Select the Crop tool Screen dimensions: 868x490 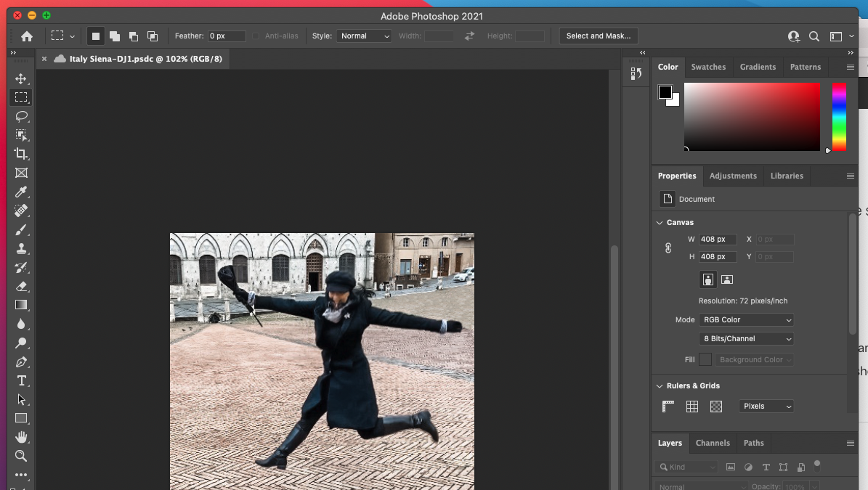click(21, 154)
